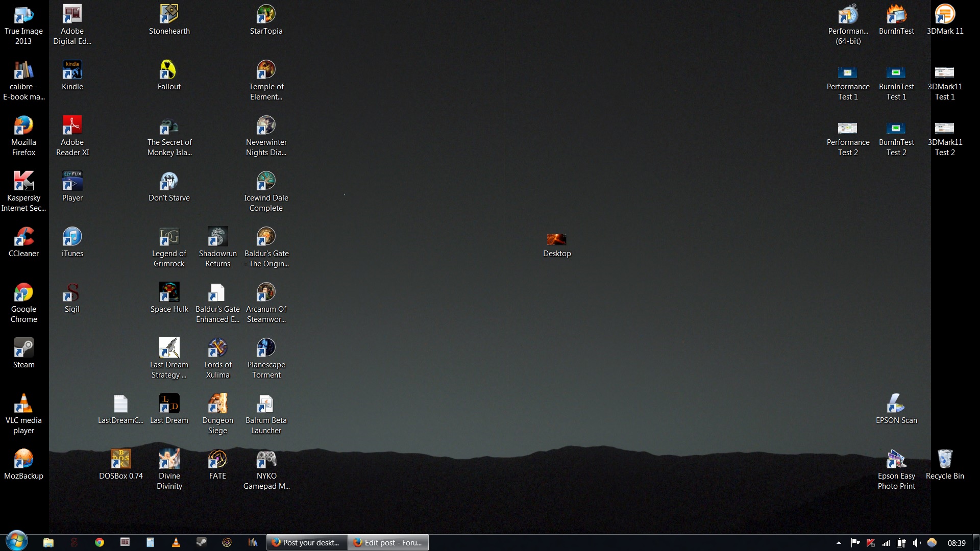The width and height of the screenshot is (980, 551).
Task: Open Windows Explorer from taskbar
Action: click(x=48, y=542)
